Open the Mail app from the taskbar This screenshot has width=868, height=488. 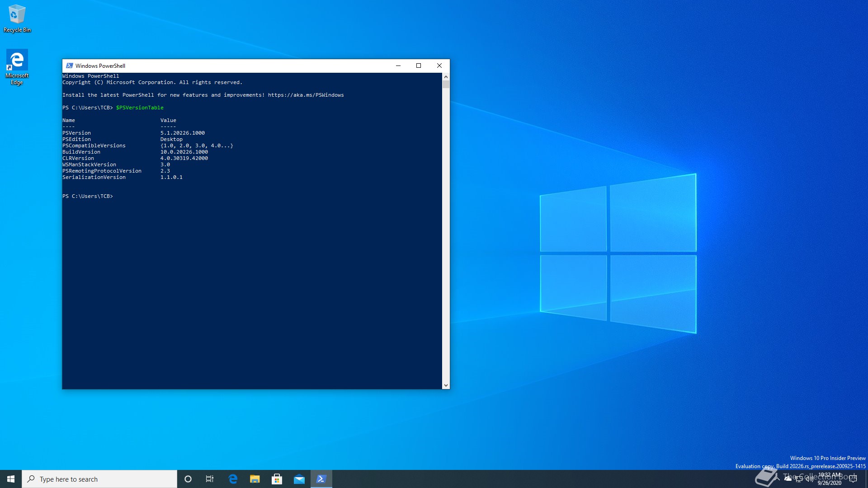[x=299, y=479]
